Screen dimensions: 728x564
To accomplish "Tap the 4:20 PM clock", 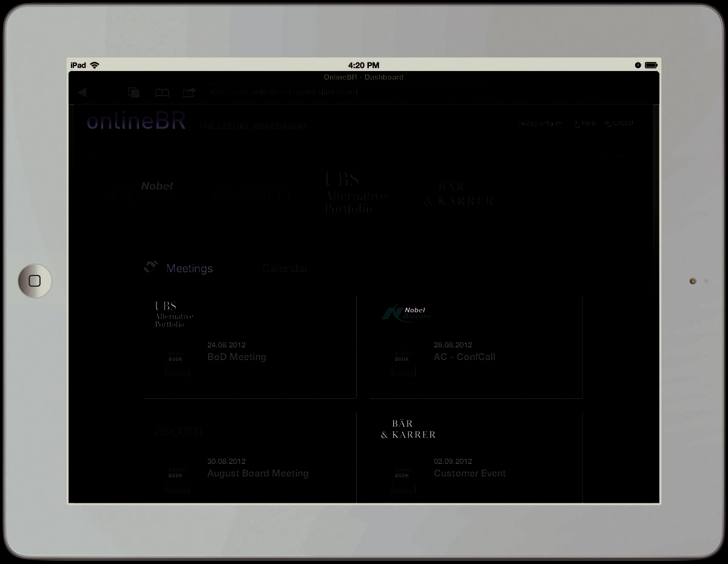I will [363, 65].
